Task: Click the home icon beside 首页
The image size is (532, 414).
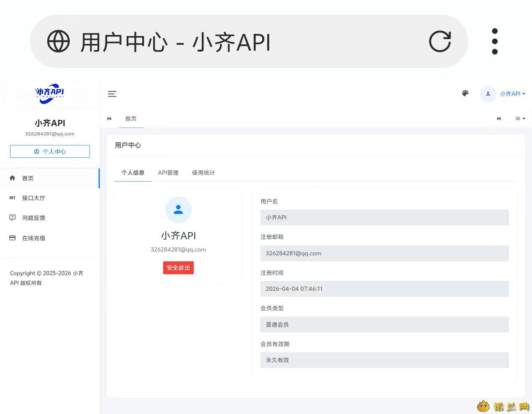Action: (13, 178)
